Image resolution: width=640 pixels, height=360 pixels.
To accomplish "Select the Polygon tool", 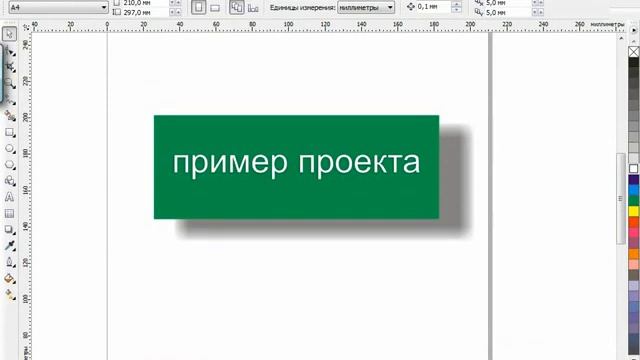I will tap(9, 165).
